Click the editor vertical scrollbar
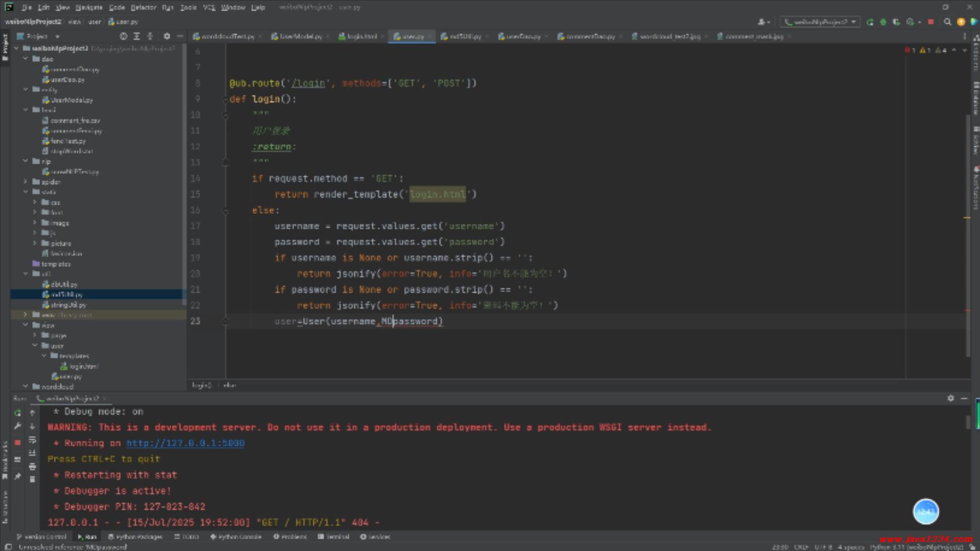Screen dimensions: 980x551 (x=967, y=235)
